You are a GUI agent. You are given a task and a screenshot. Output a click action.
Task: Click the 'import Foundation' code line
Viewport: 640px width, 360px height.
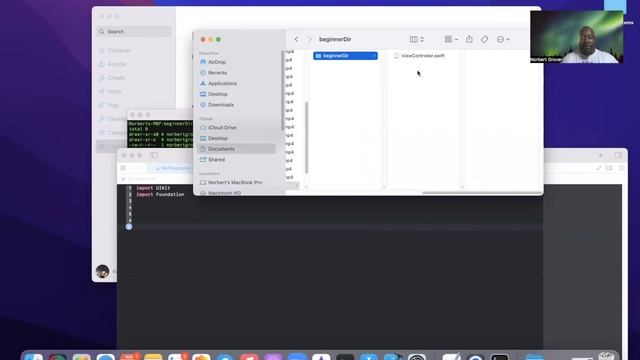(x=160, y=194)
